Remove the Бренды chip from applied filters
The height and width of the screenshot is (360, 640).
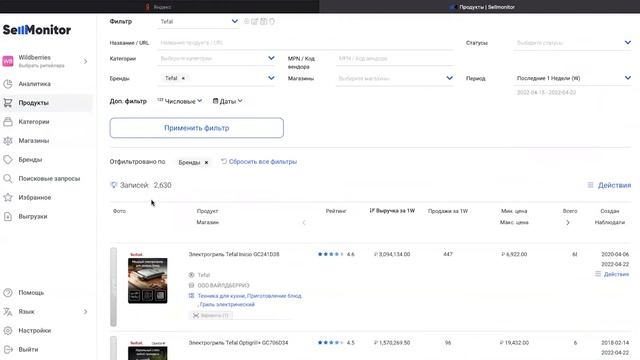click(206, 162)
